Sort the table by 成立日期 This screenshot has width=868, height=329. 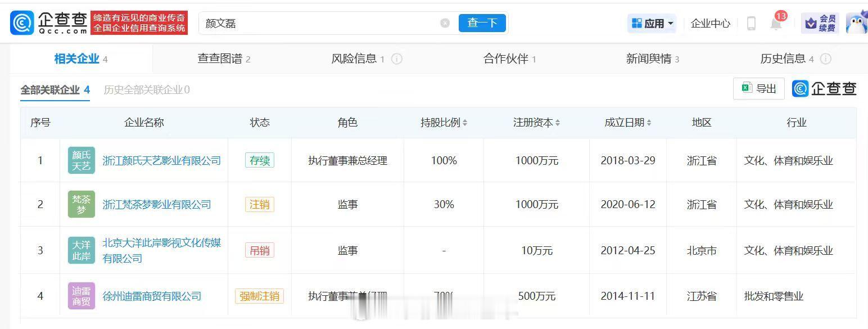(628, 123)
